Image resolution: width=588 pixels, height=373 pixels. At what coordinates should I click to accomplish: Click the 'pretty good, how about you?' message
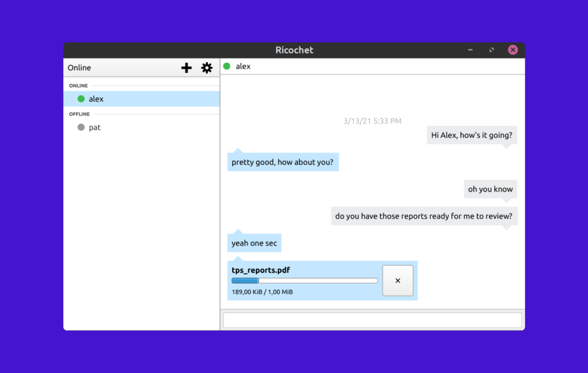pos(283,162)
